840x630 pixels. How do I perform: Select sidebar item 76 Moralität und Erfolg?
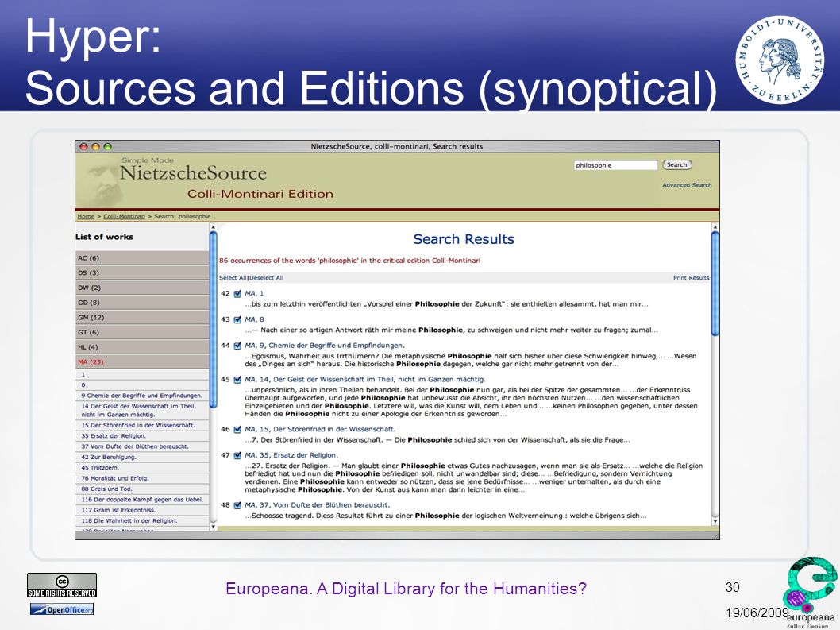point(142,478)
